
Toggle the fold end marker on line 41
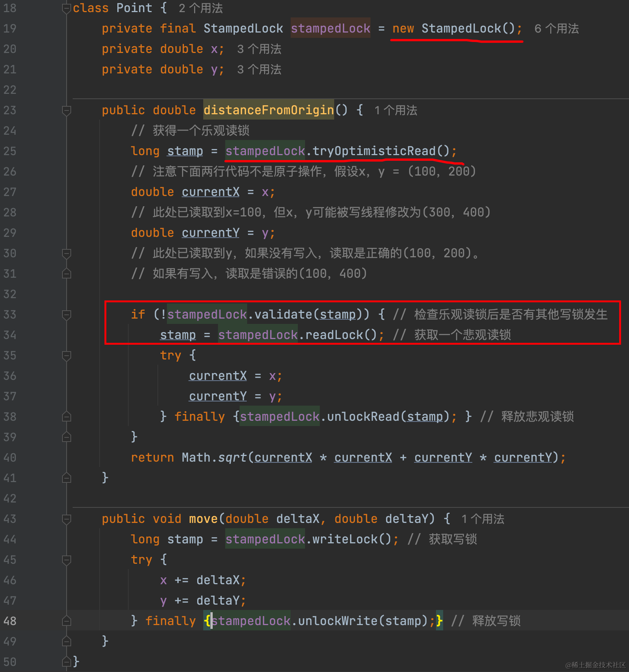[67, 478]
